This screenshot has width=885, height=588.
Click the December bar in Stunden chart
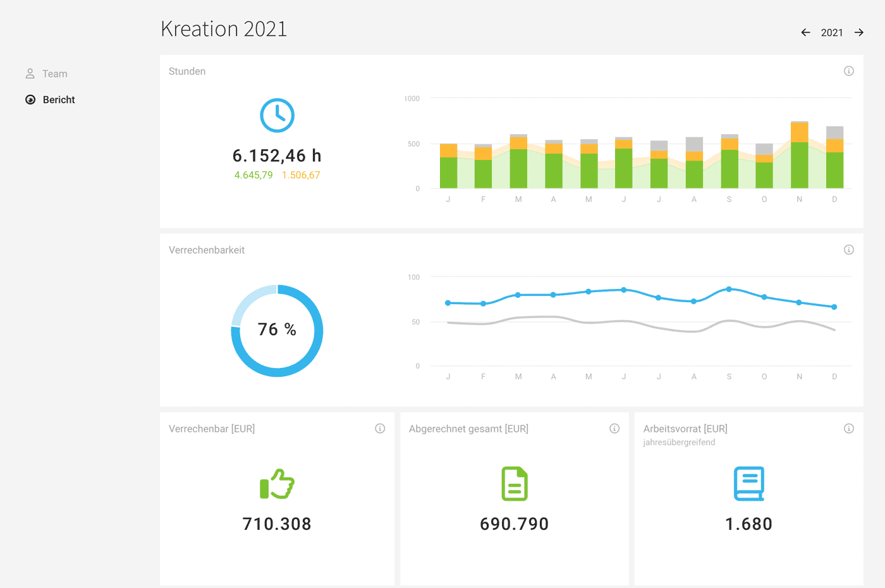pyautogui.click(x=834, y=157)
